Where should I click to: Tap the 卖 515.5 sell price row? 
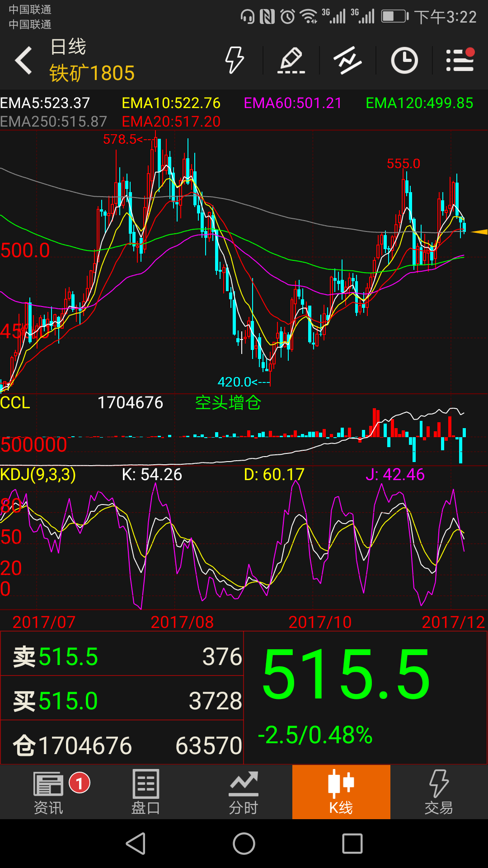point(122,656)
